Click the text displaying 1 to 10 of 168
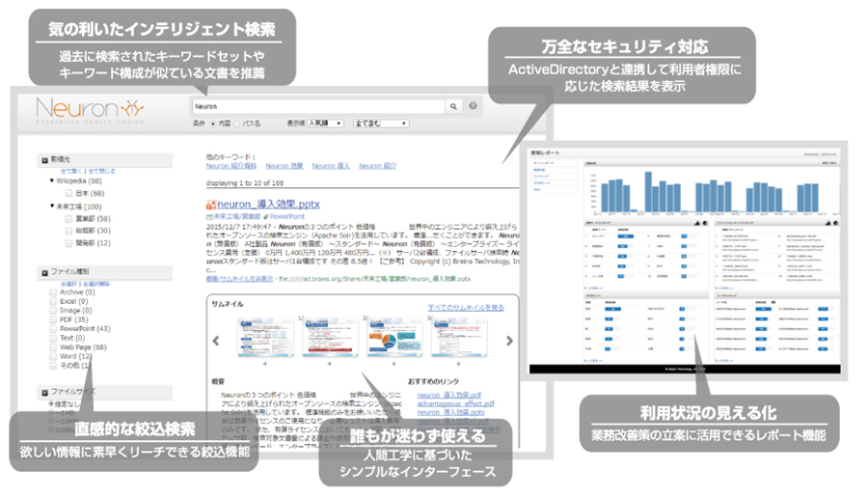Screen dimensions: 868x498 coord(245,182)
